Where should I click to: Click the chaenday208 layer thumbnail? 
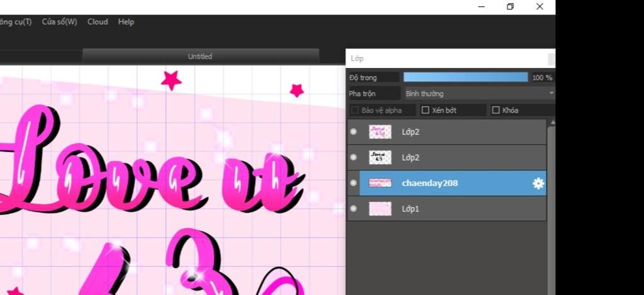coord(380,183)
